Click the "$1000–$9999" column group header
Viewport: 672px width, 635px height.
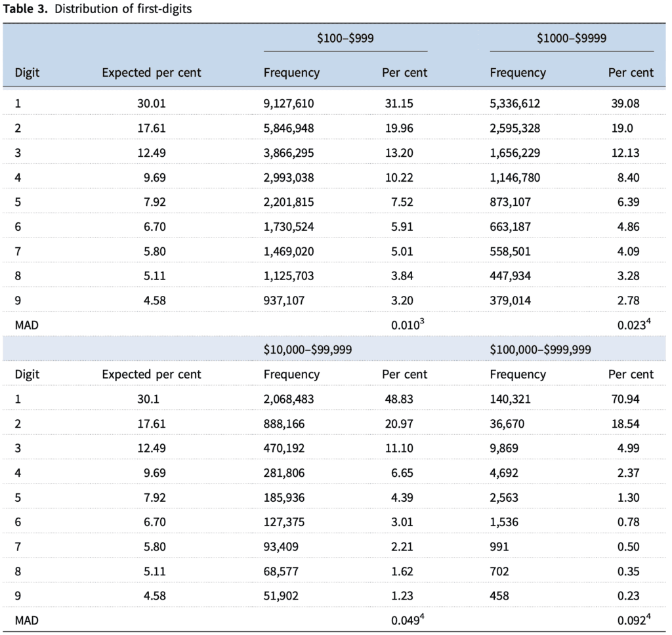pyautogui.click(x=571, y=39)
